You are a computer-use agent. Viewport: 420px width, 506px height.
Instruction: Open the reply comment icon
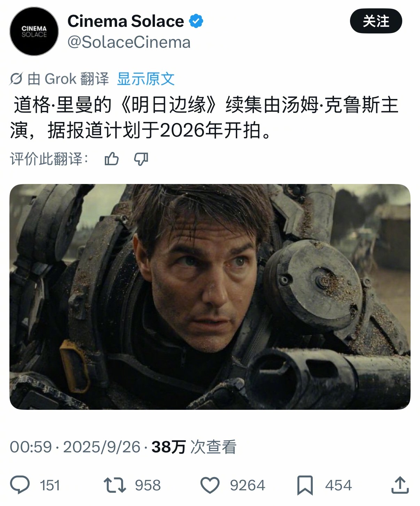[x=20, y=485]
